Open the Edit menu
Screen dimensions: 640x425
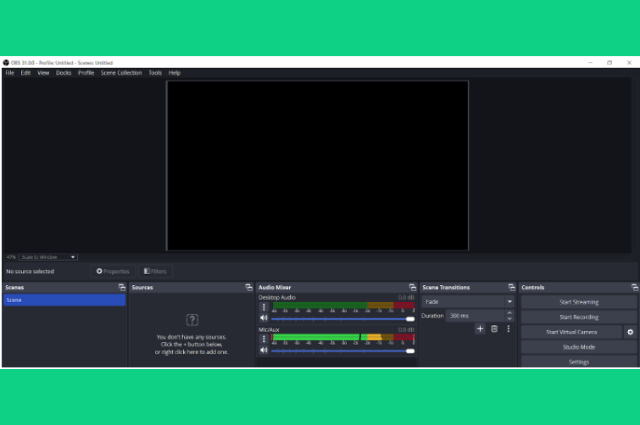[x=26, y=73]
